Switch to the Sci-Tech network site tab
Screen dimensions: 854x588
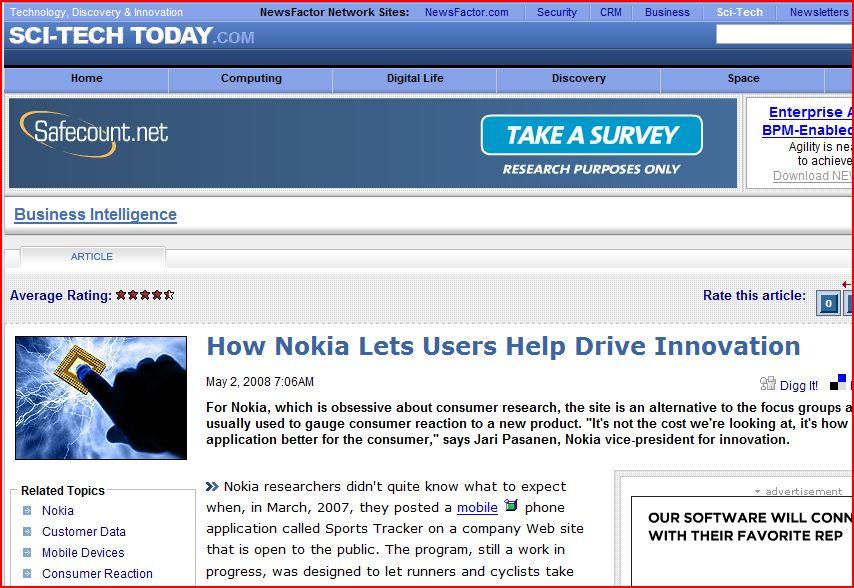tap(739, 13)
